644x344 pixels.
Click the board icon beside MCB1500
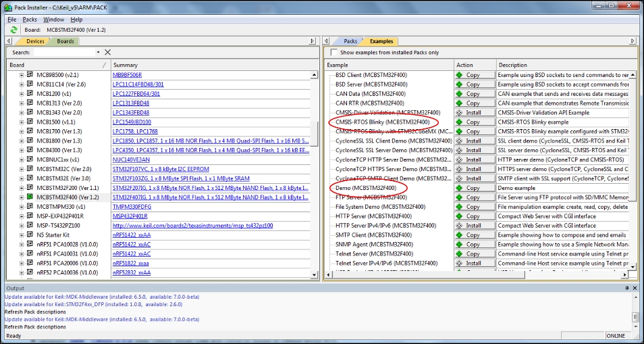pos(30,122)
